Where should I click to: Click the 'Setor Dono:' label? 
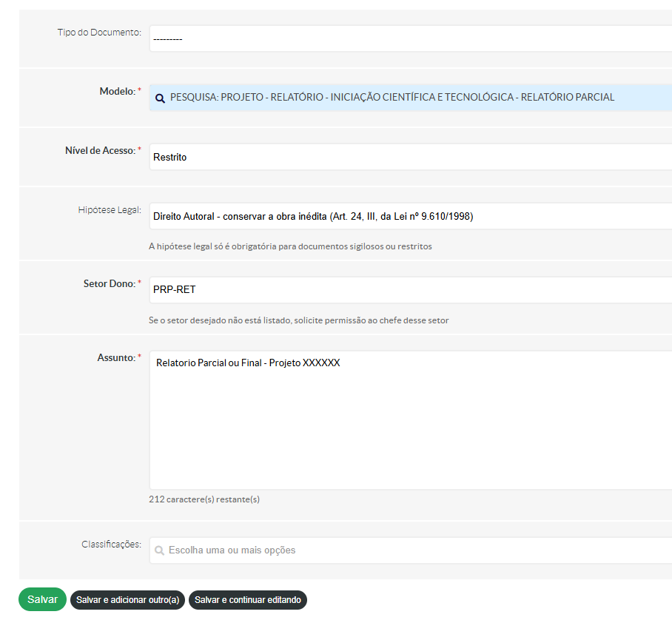pos(109,283)
